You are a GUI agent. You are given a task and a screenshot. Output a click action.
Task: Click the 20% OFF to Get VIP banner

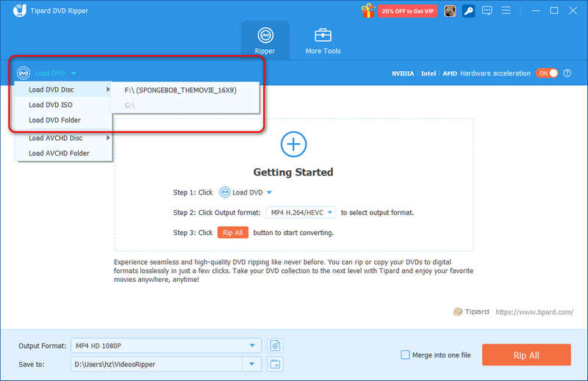click(407, 11)
